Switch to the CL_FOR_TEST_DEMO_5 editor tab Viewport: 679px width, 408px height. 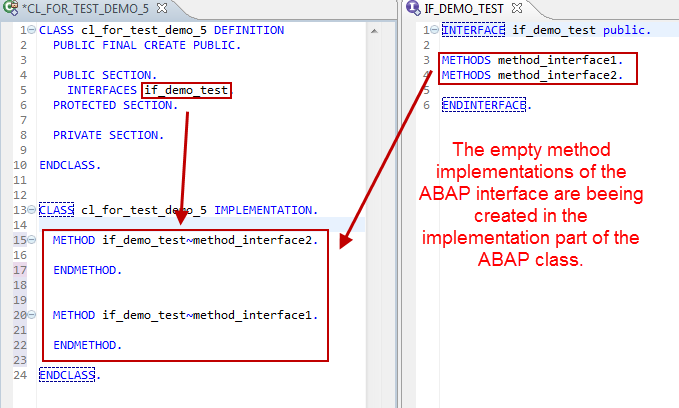[87, 8]
